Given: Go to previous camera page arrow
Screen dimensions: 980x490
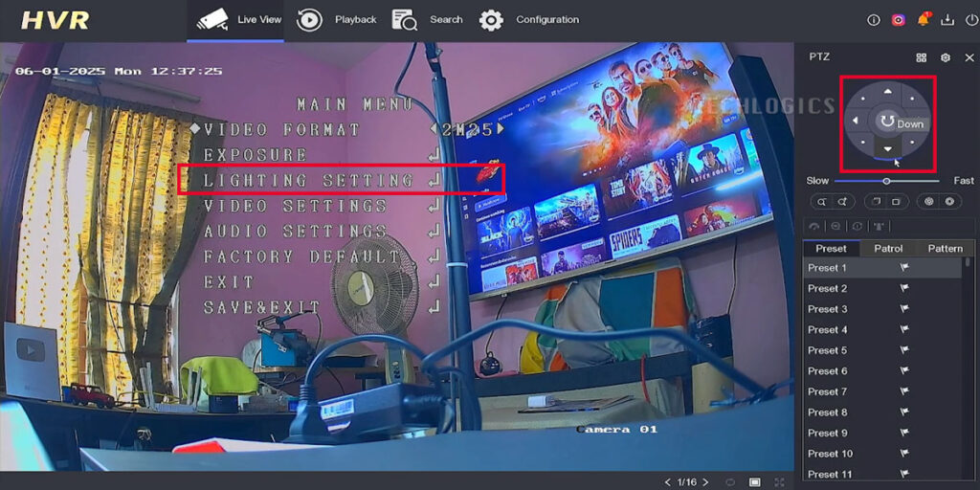Looking at the screenshot, I should pyautogui.click(x=667, y=481).
